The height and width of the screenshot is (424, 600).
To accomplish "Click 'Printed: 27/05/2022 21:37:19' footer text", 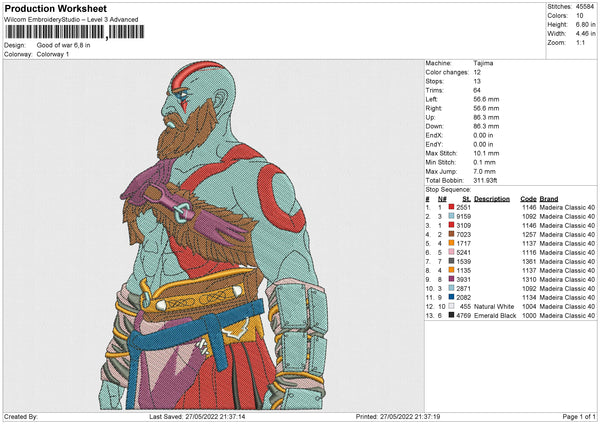I will (x=398, y=417).
